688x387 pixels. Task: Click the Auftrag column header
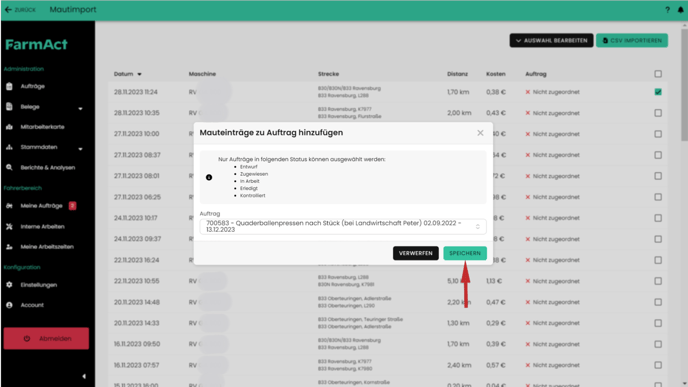536,74
